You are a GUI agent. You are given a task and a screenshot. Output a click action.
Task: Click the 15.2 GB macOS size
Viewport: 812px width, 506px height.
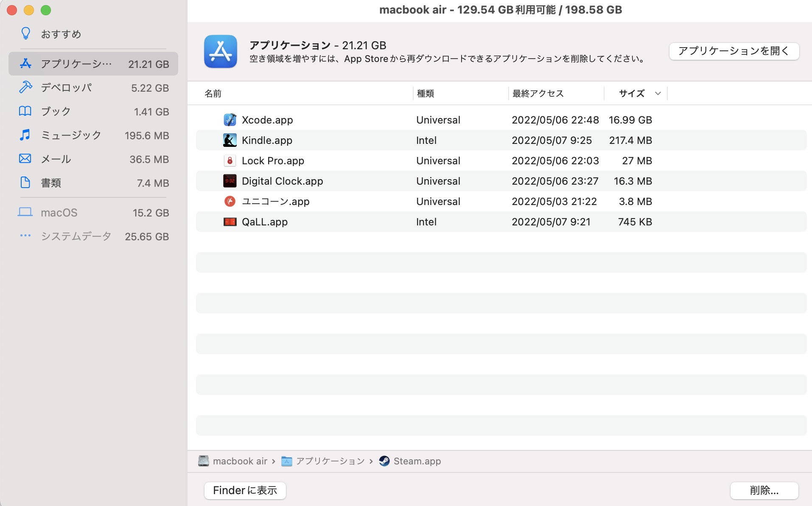[151, 213]
